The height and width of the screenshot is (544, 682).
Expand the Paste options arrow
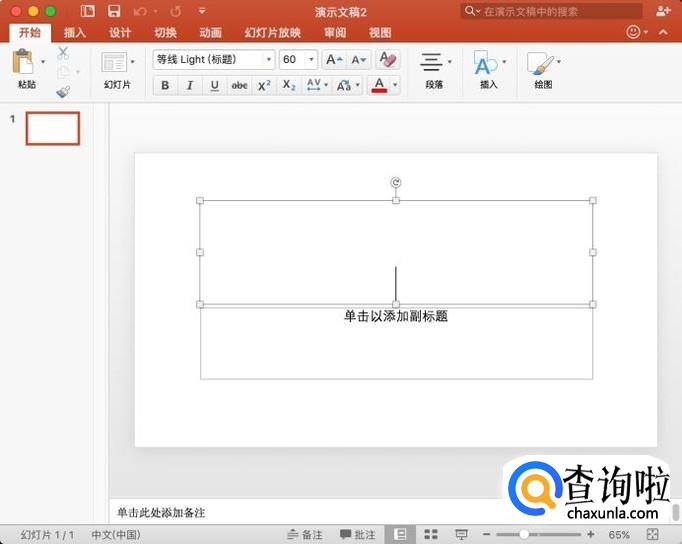pyautogui.click(x=43, y=62)
